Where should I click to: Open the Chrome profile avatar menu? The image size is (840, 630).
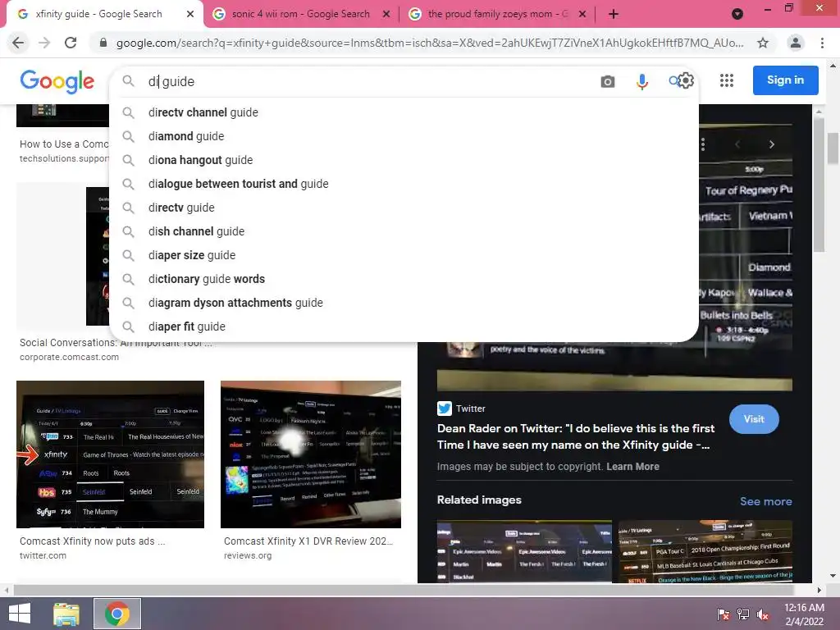click(796, 43)
